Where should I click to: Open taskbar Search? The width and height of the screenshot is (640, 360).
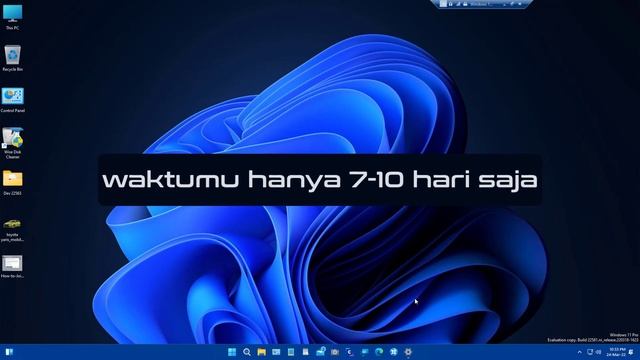pyautogui.click(x=247, y=352)
